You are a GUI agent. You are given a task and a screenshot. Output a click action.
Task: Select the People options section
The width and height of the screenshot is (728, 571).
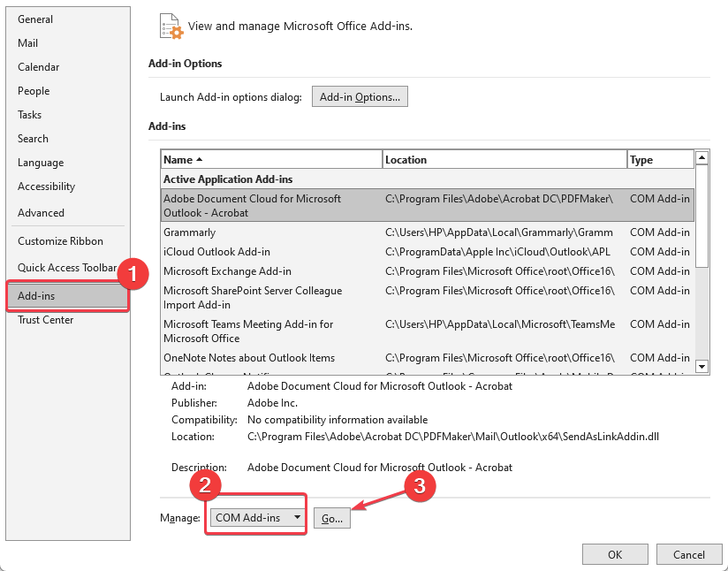(34, 90)
